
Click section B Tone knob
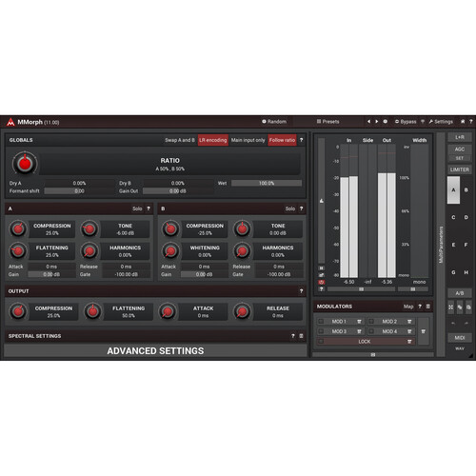coord(242,228)
